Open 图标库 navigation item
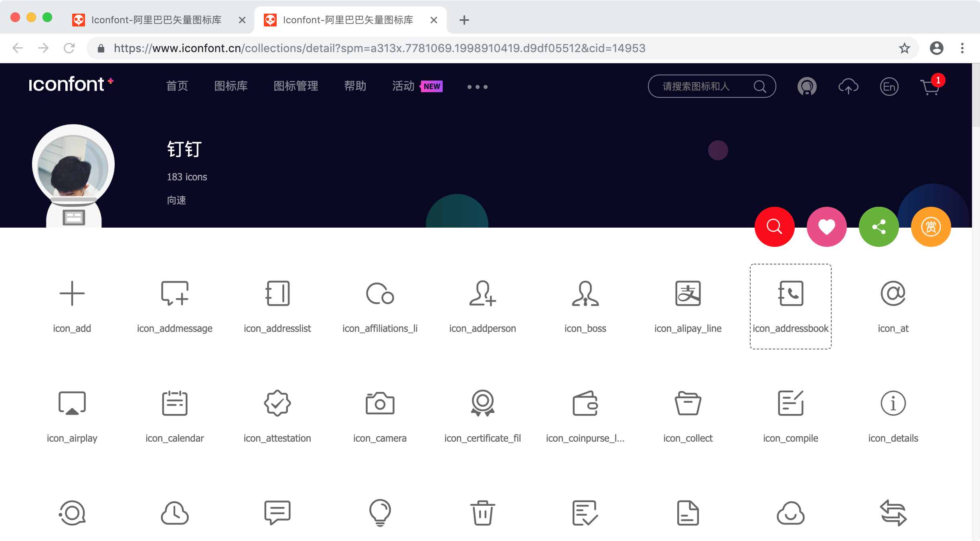This screenshot has height=541, width=980. click(231, 86)
